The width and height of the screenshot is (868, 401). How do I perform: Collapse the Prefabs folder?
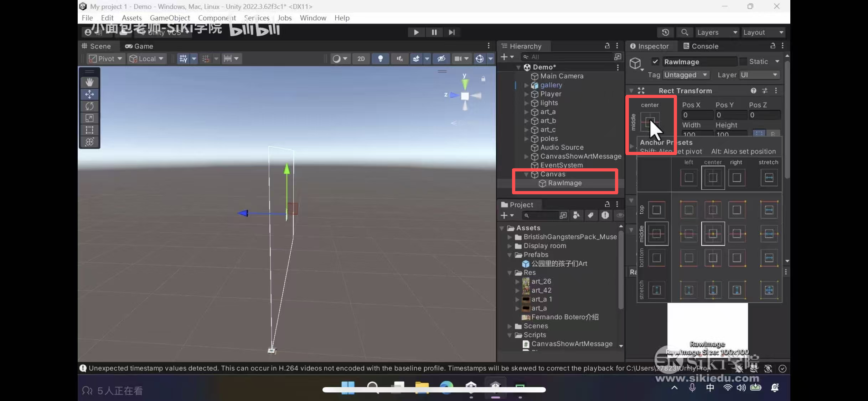[x=510, y=255]
